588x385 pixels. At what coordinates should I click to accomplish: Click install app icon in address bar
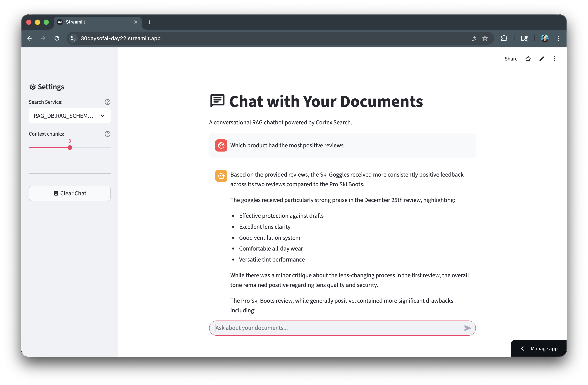coord(472,38)
